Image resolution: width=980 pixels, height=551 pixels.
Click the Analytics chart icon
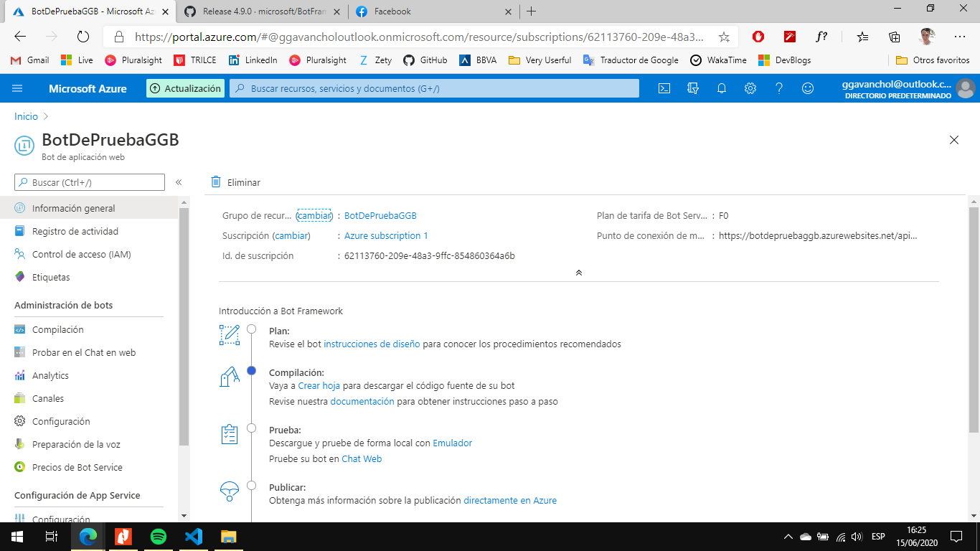point(19,375)
